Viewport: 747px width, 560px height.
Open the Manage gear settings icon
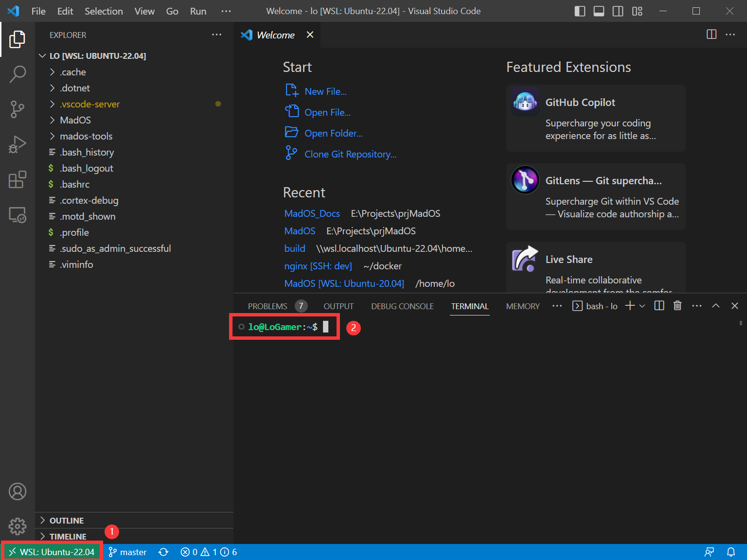[x=18, y=526]
